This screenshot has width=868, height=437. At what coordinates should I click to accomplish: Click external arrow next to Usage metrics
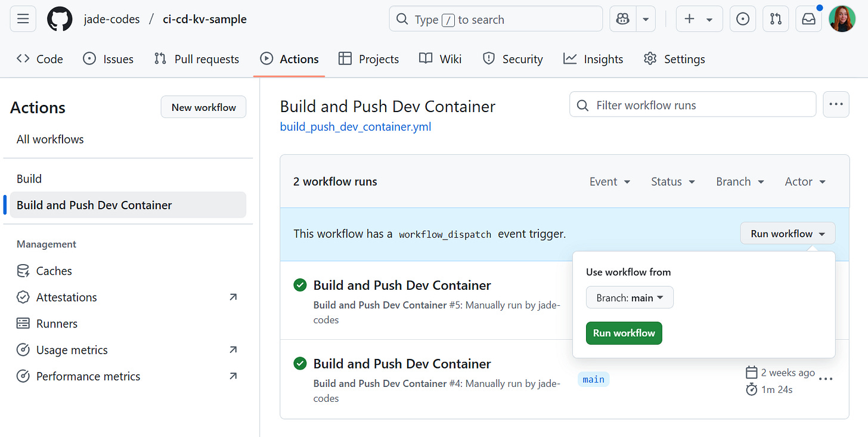(233, 350)
